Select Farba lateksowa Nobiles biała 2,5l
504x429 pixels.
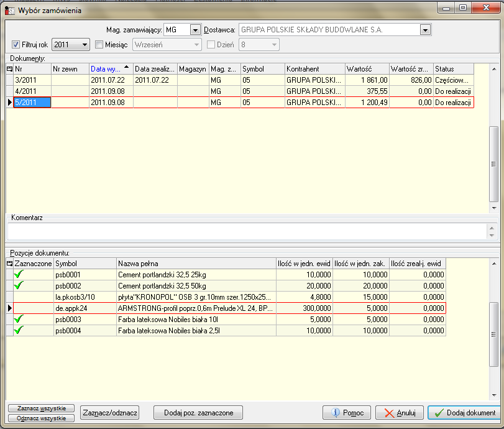[226, 330]
